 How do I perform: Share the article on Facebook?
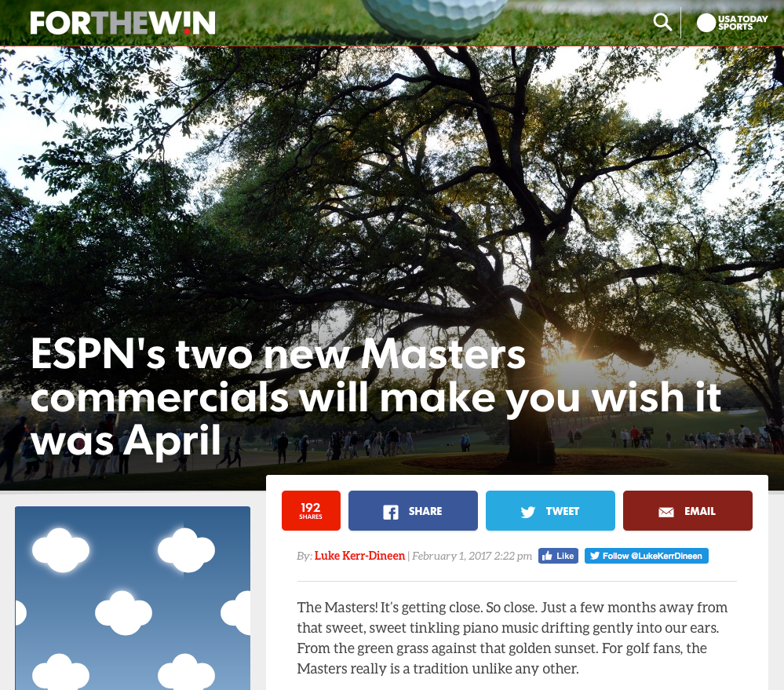point(413,510)
